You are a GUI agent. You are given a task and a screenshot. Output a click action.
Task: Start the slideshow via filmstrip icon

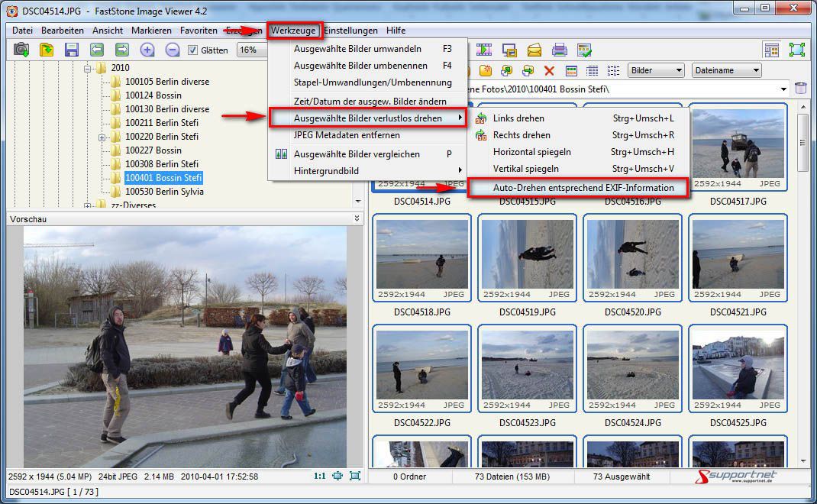[x=484, y=50]
